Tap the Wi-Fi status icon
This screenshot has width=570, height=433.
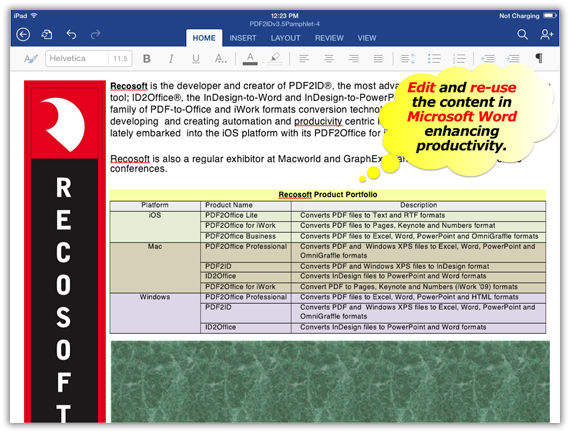click(34, 16)
